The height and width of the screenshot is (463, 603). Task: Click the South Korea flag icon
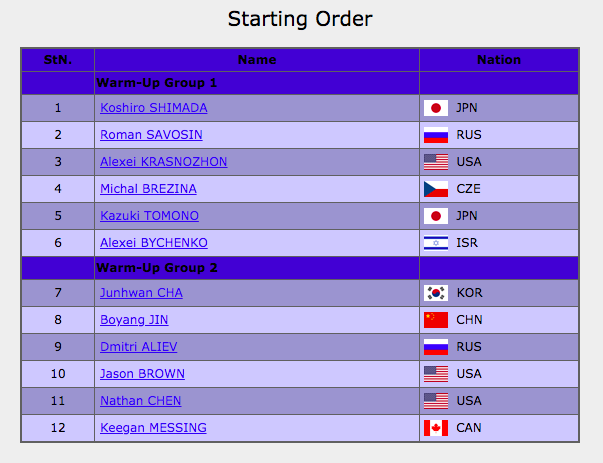(x=436, y=293)
